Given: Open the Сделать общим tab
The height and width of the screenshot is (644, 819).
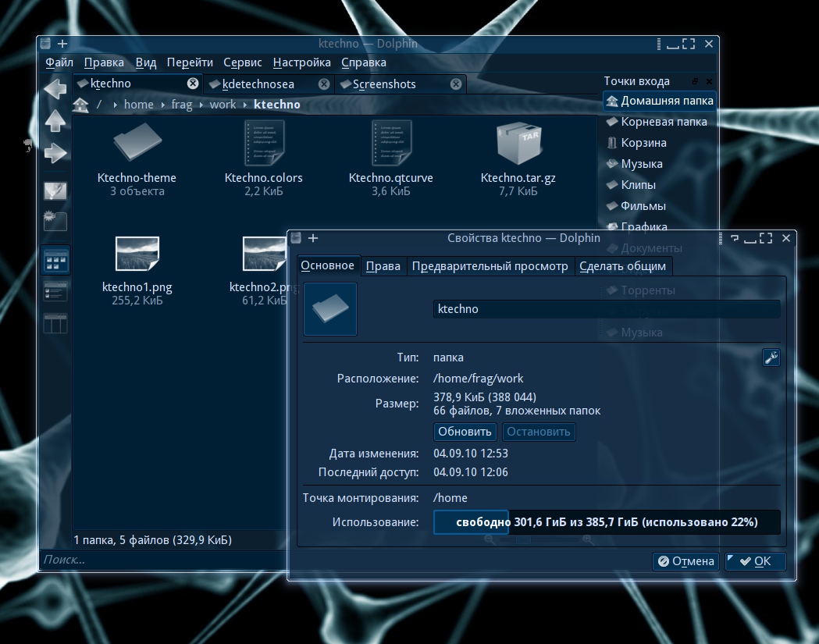Looking at the screenshot, I should click(x=622, y=266).
